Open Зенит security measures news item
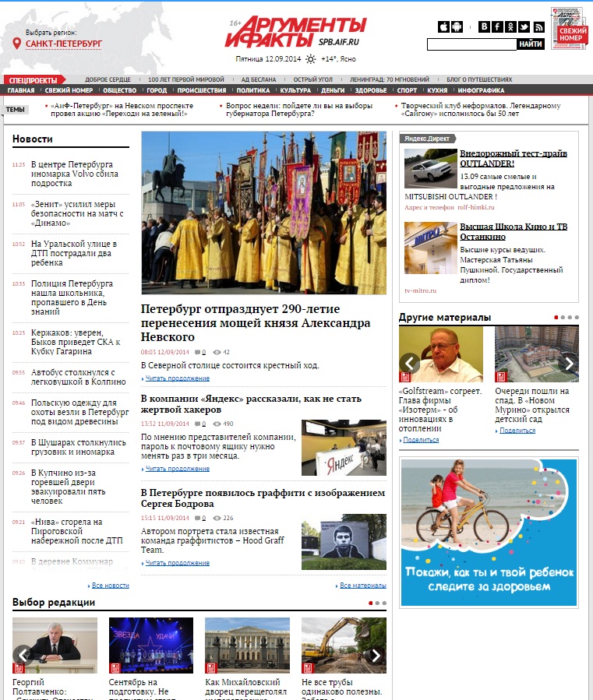The height and width of the screenshot is (700, 593). coord(77,213)
